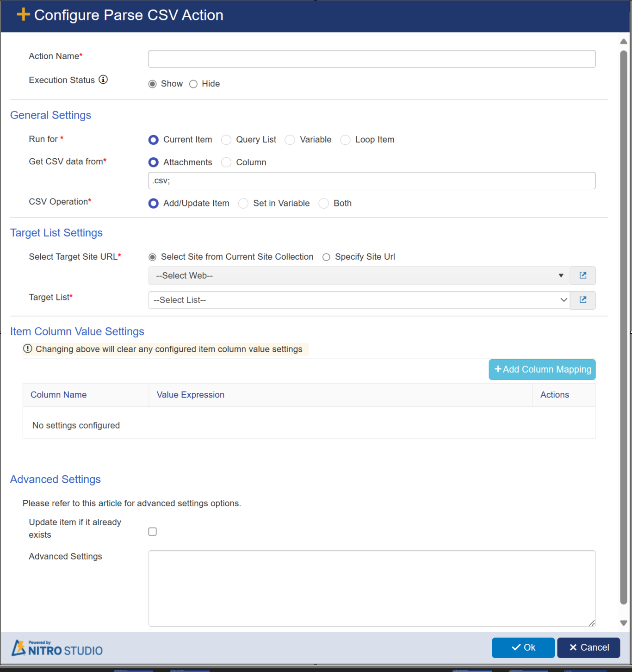Choose Add/Update Item CSV operation
The width and height of the screenshot is (632, 672).
click(153, 204)
